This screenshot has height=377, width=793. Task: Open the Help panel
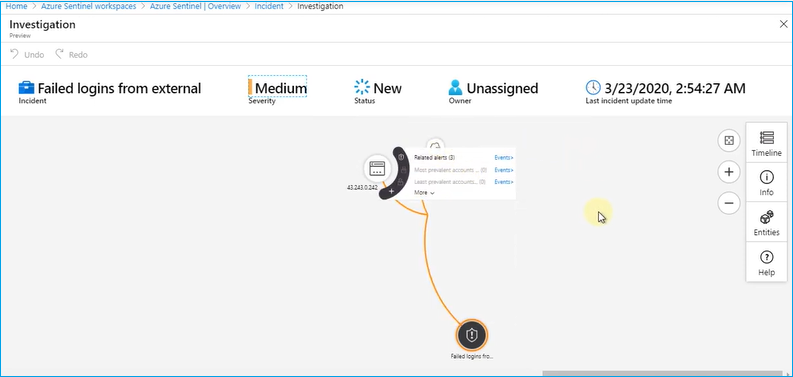[766, 262]
